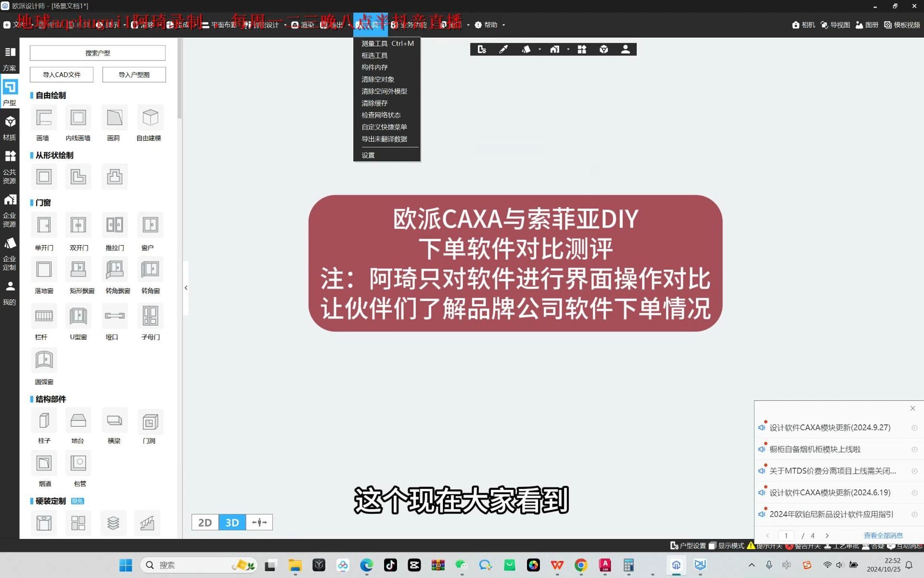Open TikTok from the Windows taskbar
Screen dimensions: 924x578
tap(390, 565)
